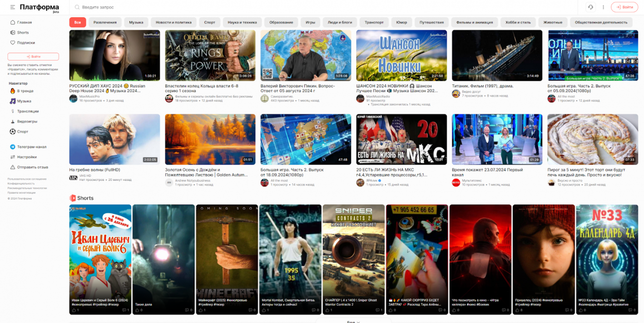The height and width of the screenshot is (323, 644).
Task: Click the search magnifier icon
Action: (77, 7)
